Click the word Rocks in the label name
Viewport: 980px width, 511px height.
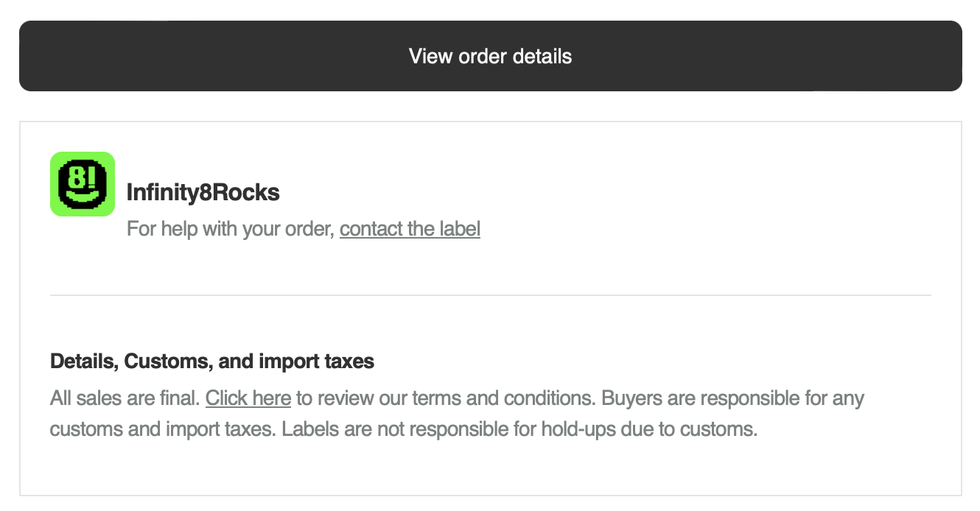245,192
